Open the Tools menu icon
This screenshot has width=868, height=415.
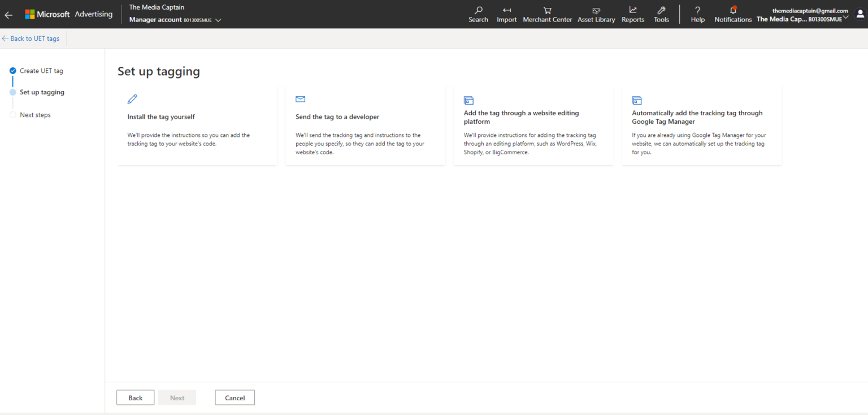[x=661, y=14]
